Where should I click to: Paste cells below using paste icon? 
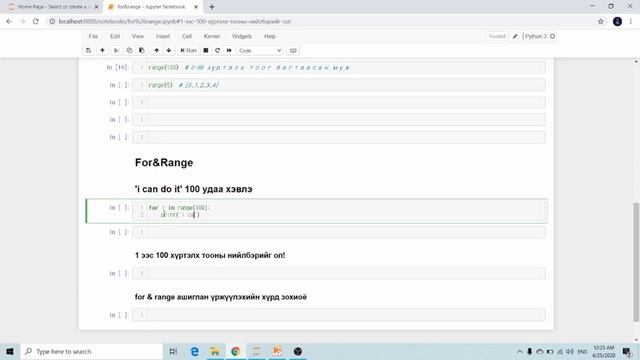click(x=142, y=50)
